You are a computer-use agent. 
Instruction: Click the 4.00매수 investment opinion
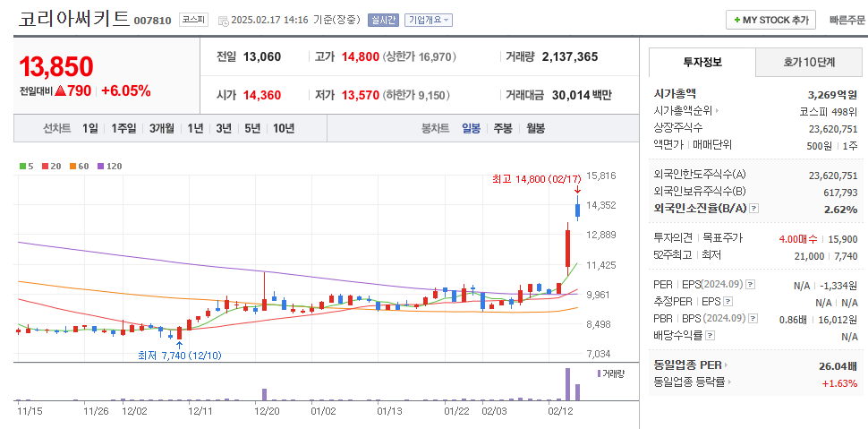[797, 239]
